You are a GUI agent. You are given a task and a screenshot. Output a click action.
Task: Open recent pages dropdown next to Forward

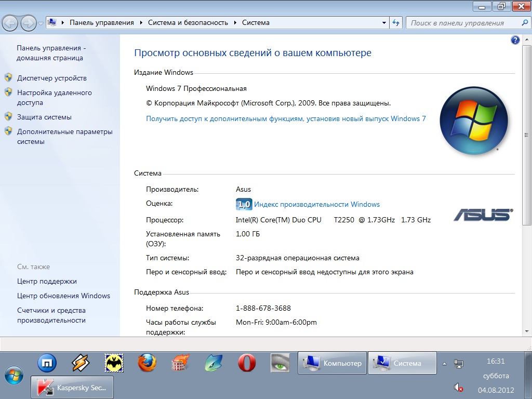click(41, 23)
